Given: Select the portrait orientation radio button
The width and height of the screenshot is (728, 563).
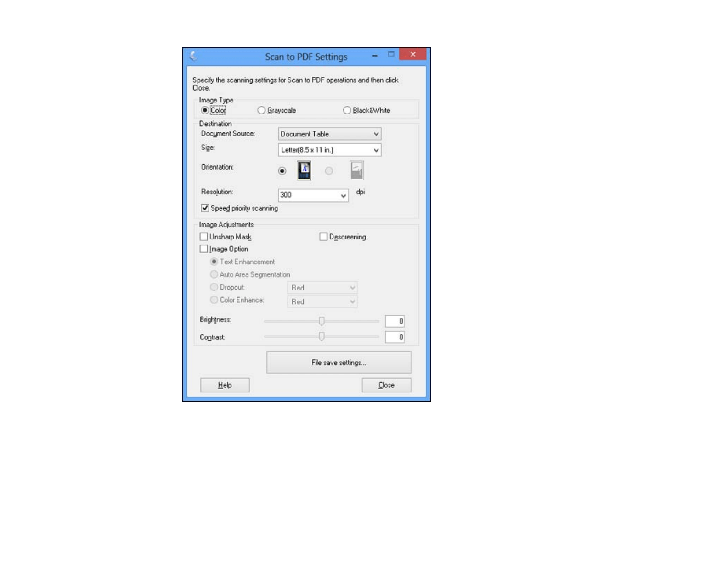Looking at the screenshot, I should 282,171.
